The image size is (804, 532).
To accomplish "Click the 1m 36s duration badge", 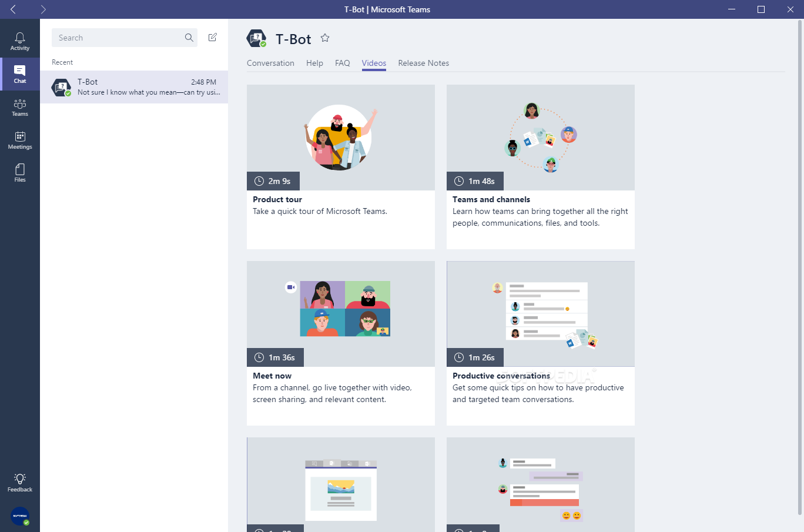I will coord(275,357).
